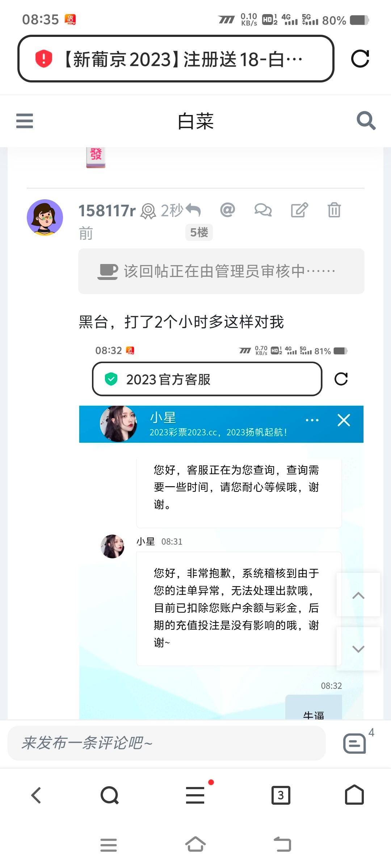391x868 pixels.
Task: Jump down using the down chevron button
Action: 358,648
